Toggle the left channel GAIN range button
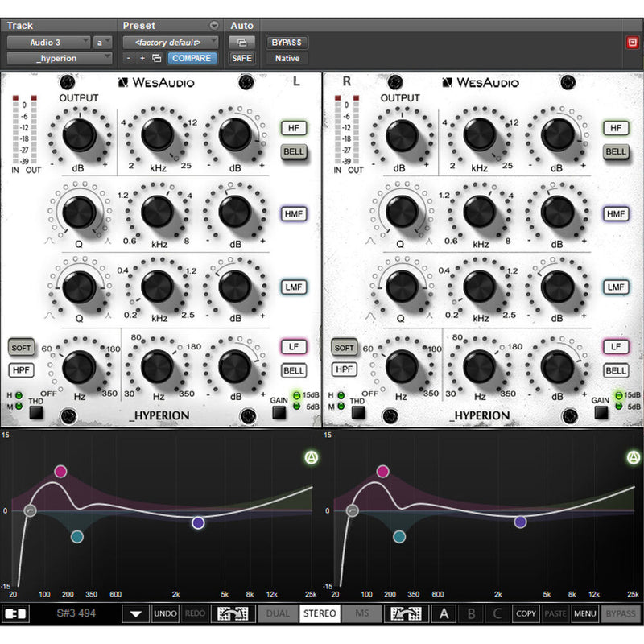 278,413
